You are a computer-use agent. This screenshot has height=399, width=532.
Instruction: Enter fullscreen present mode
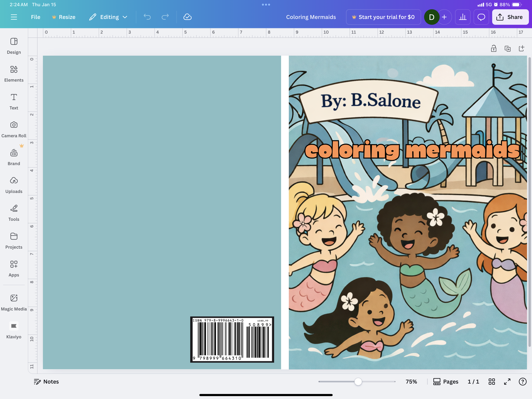pyautogui.click(x=507, y=382)
